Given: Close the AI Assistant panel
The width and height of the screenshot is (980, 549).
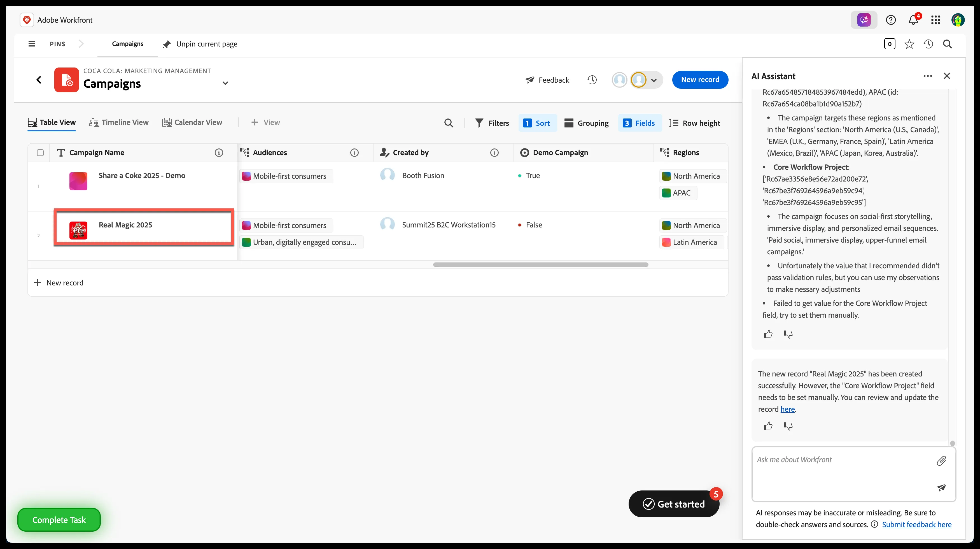Looking at the screenshot, I should [x=947, y=76].
